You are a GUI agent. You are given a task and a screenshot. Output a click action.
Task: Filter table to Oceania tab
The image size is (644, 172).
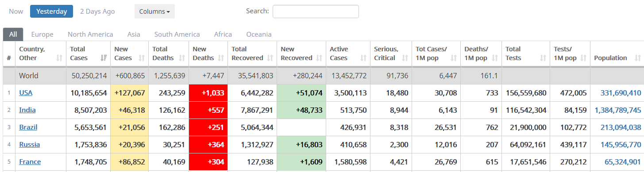click(259, 34)
